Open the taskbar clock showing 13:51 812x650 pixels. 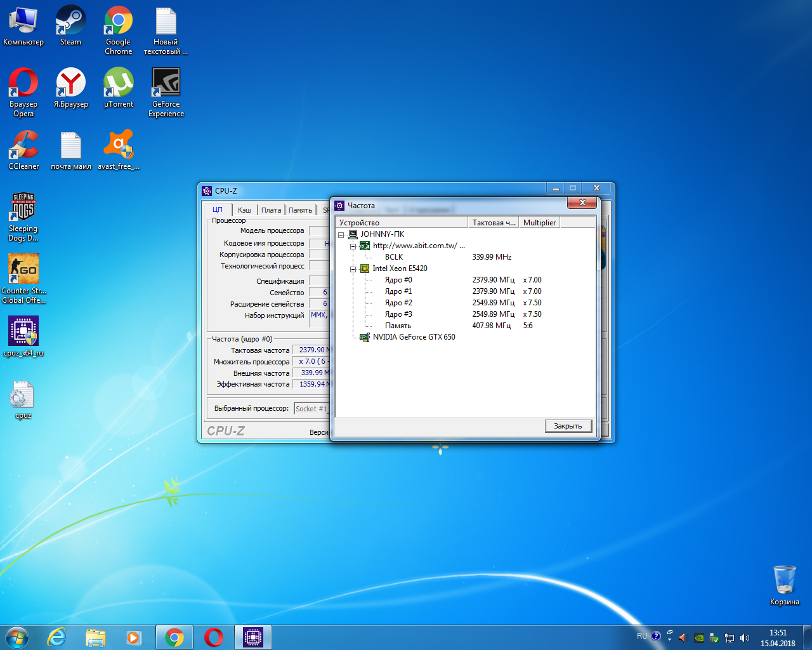pos(778,638)
